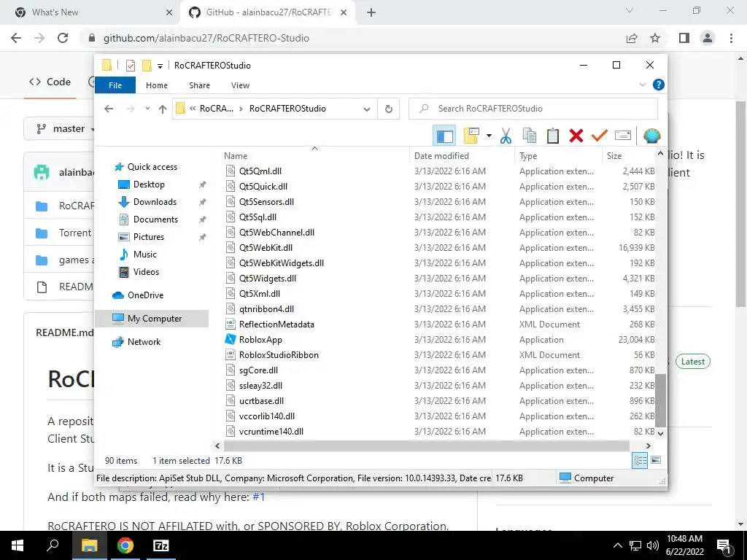Toggle Chrome side panel icon

(x=684, y=38)
